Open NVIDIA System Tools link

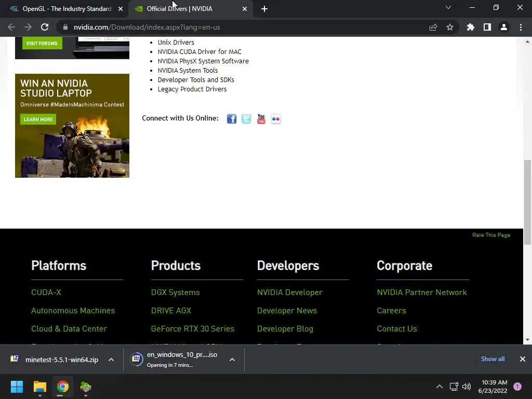point(188,70)
